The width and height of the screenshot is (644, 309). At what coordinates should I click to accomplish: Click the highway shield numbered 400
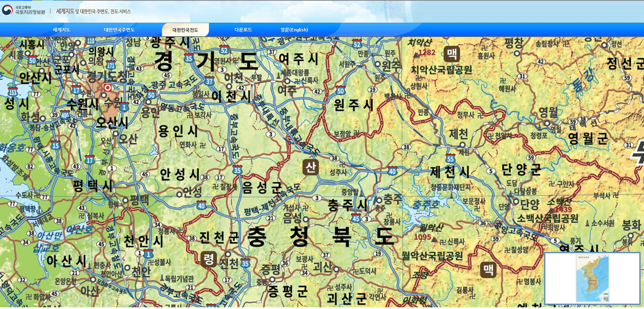pos(65,115)
